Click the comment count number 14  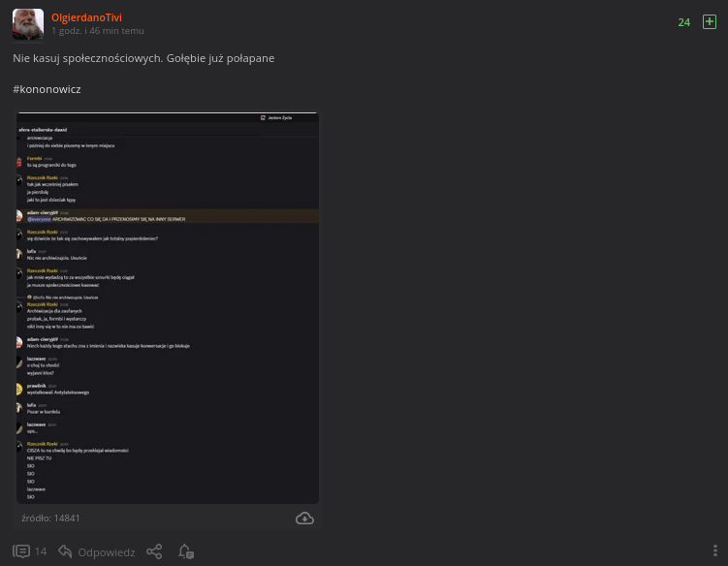click(41, 551)
